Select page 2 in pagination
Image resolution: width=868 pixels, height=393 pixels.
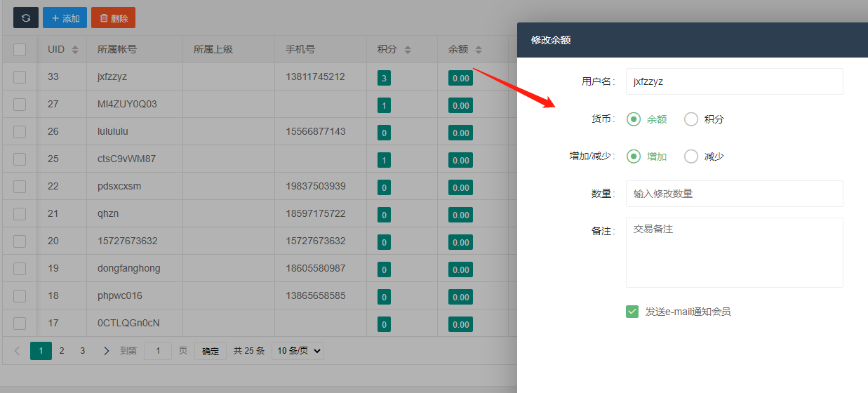tap(62, 350)
